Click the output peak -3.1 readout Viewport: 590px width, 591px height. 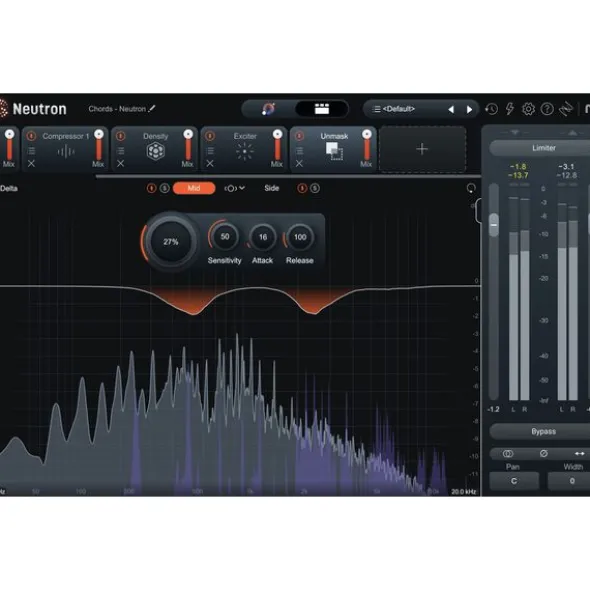pos(566,167)
